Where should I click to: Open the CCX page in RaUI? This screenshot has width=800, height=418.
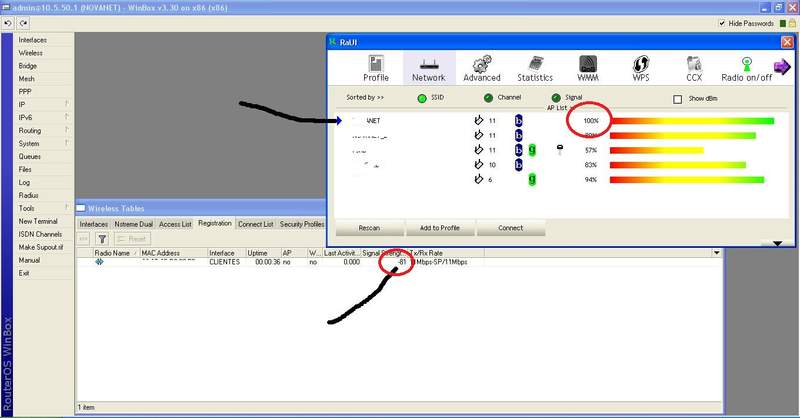694,68
